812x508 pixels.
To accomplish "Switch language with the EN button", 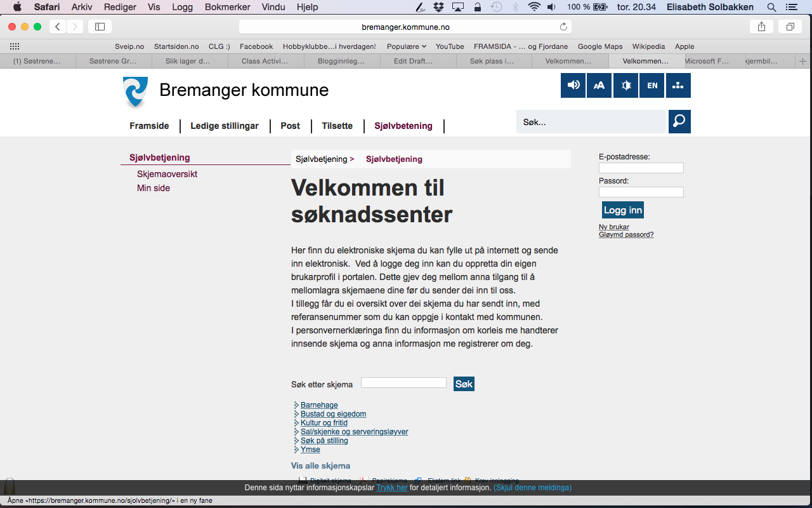I will pos(652,85).
